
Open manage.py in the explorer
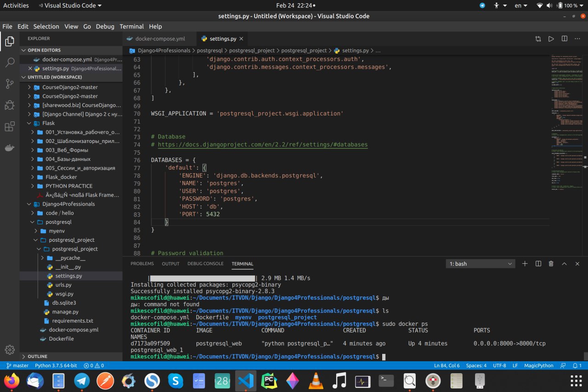(71, 312)
